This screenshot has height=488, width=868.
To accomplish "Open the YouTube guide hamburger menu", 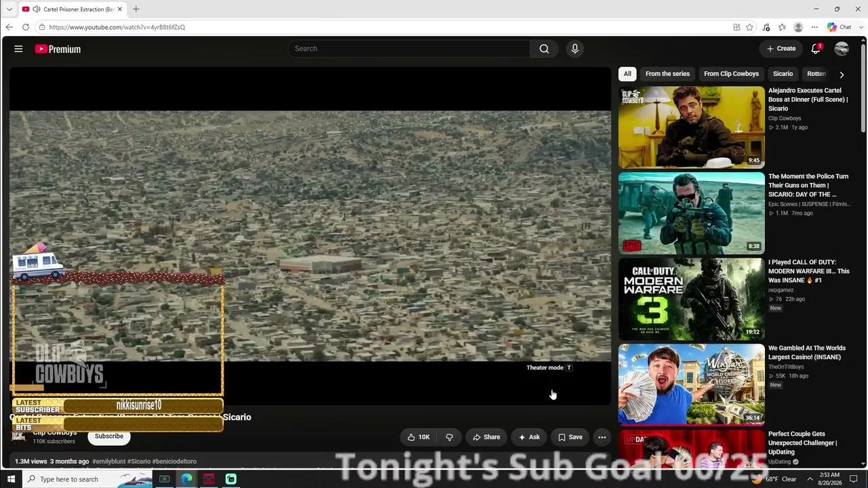I will pyautogui.click(x=18, y=49).
